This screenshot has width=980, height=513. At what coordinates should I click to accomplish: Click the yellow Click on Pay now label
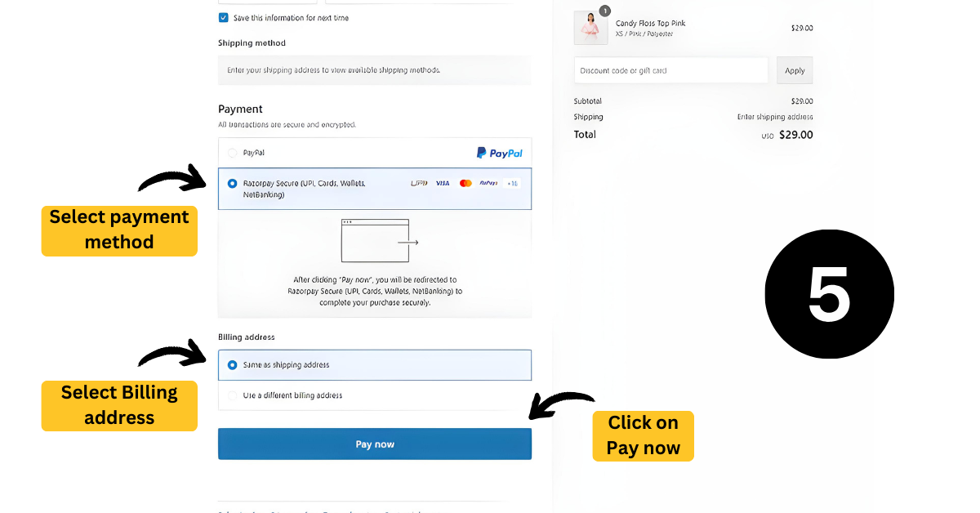point(643,435)
